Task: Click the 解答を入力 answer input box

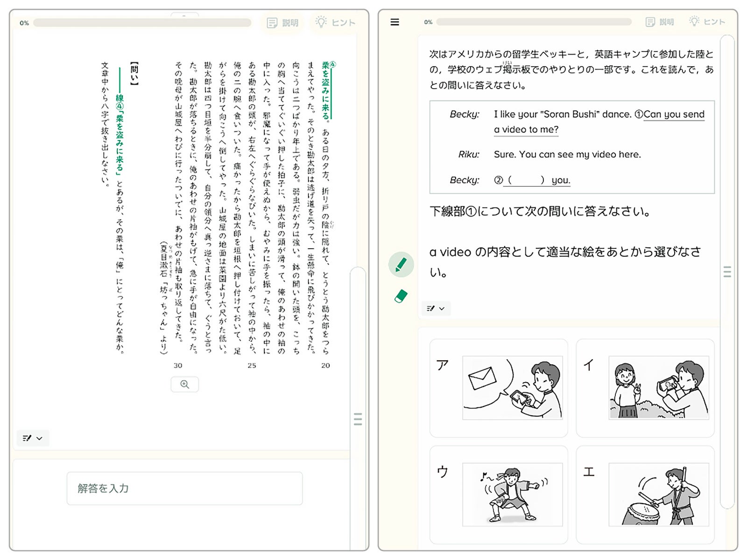Action: [185, 488]
